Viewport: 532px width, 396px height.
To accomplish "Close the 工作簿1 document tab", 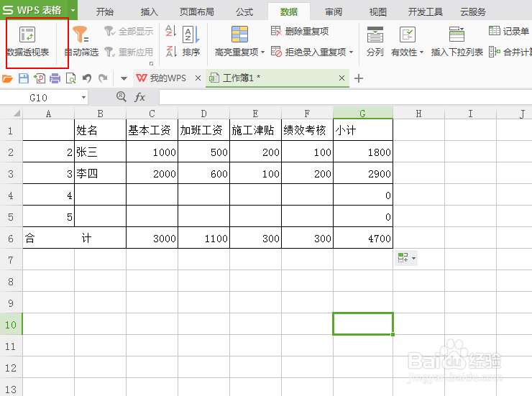I will [341, 78].
